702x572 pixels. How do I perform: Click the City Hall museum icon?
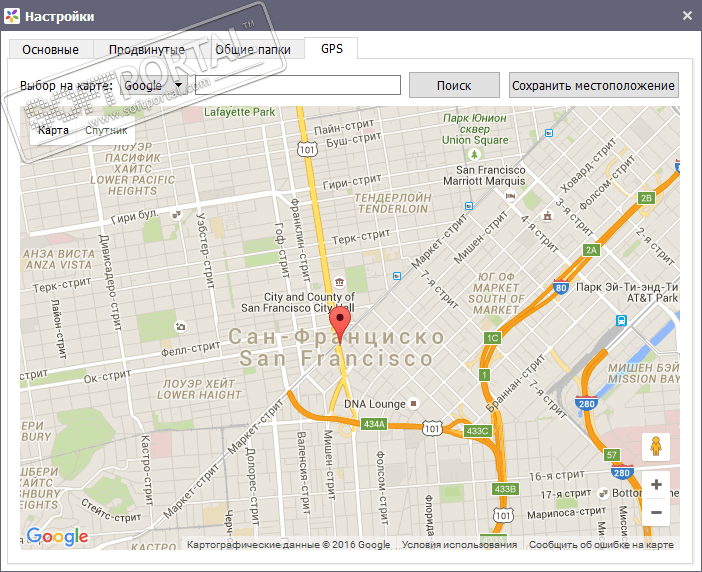[339, 282]
